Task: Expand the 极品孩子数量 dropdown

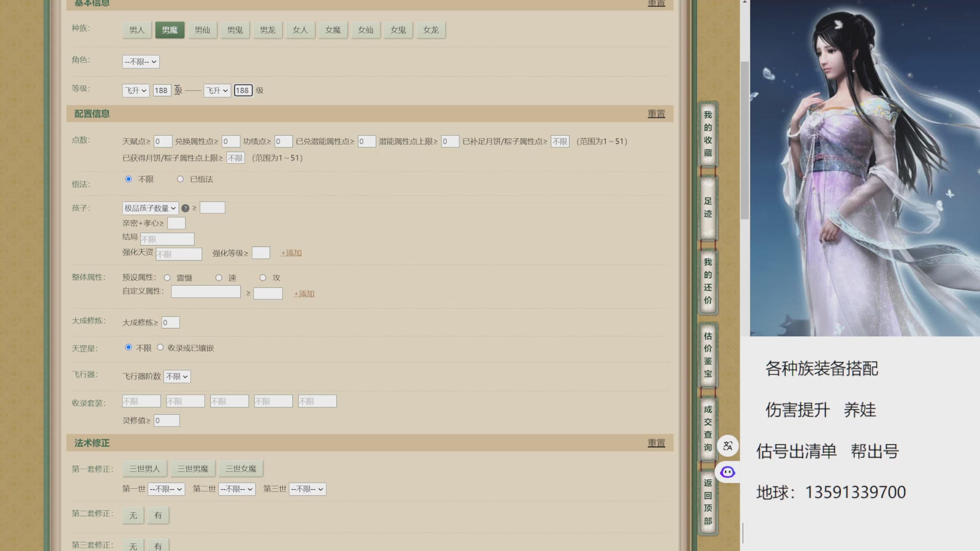Action: pyautogui.click(x=151, y=208)
